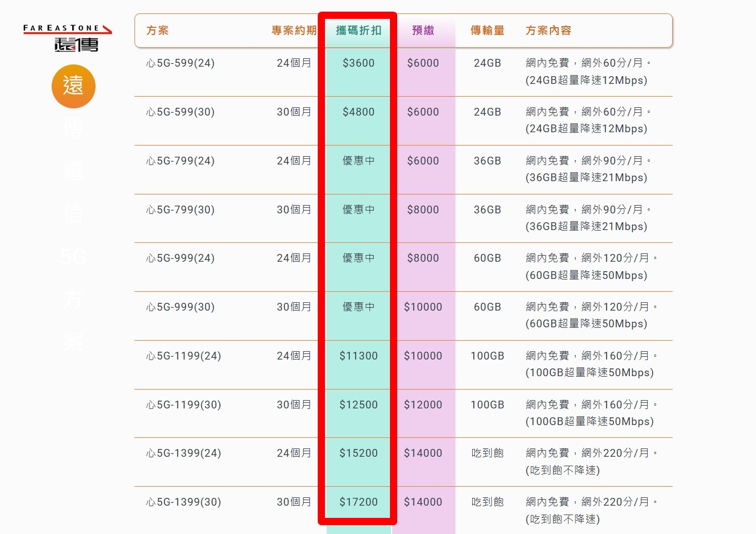Select the 方案 column header
Screen dimensions: 756x534
pyautogui.click(x=157, y=31)
